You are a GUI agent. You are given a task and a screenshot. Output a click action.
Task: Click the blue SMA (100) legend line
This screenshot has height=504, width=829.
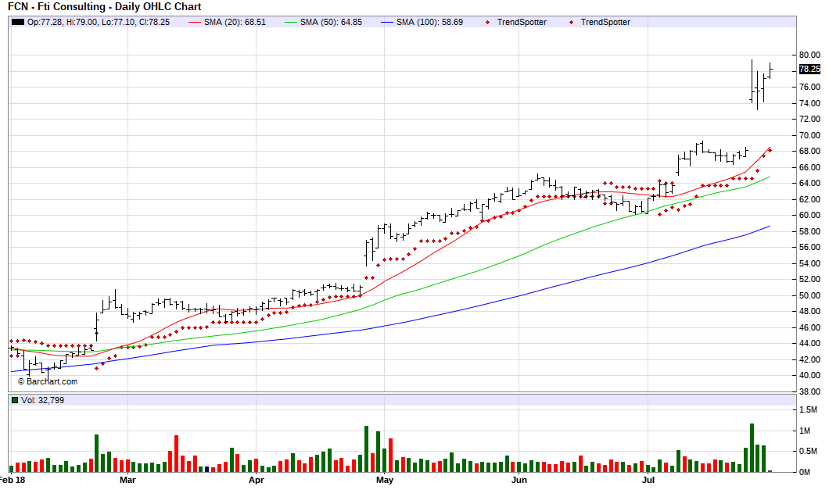click(388, 22)
